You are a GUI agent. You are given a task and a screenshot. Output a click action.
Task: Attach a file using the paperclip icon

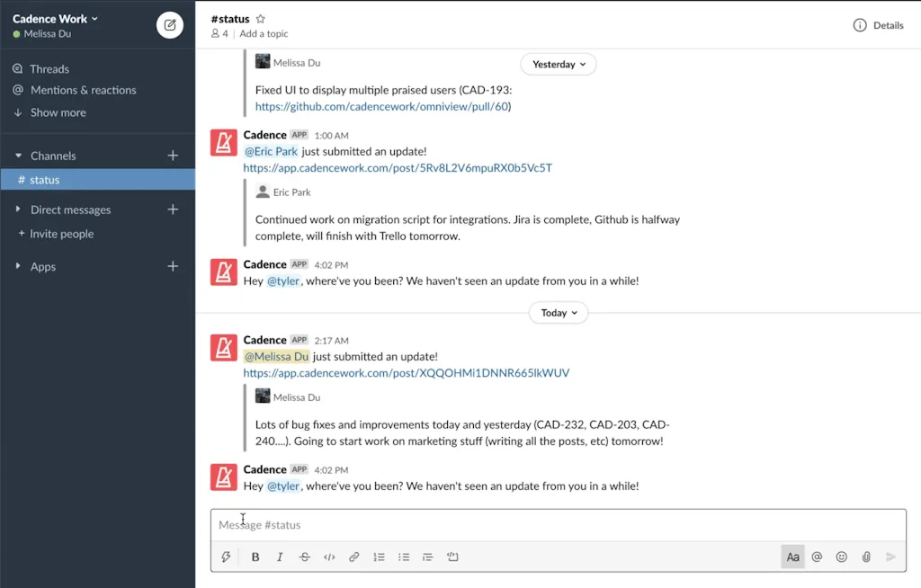[x=865, y=557]
